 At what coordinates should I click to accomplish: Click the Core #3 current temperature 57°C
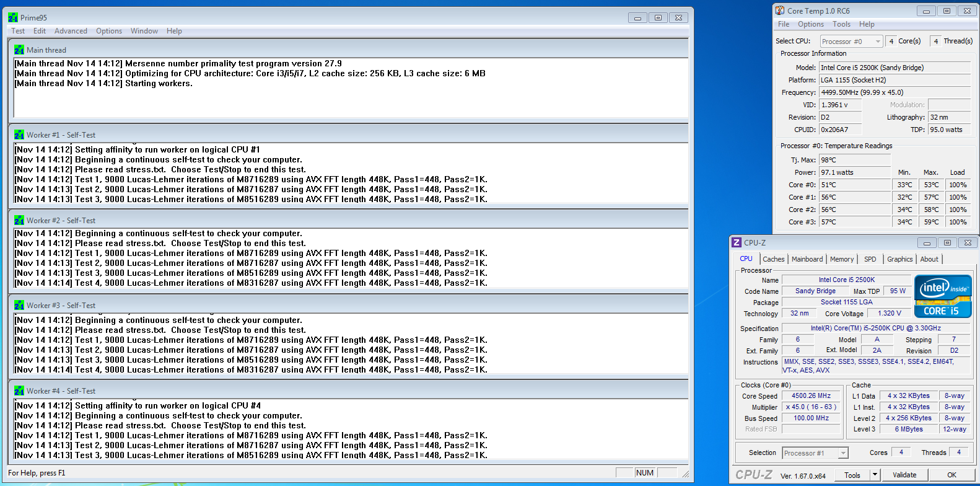(x=855, y=222)
